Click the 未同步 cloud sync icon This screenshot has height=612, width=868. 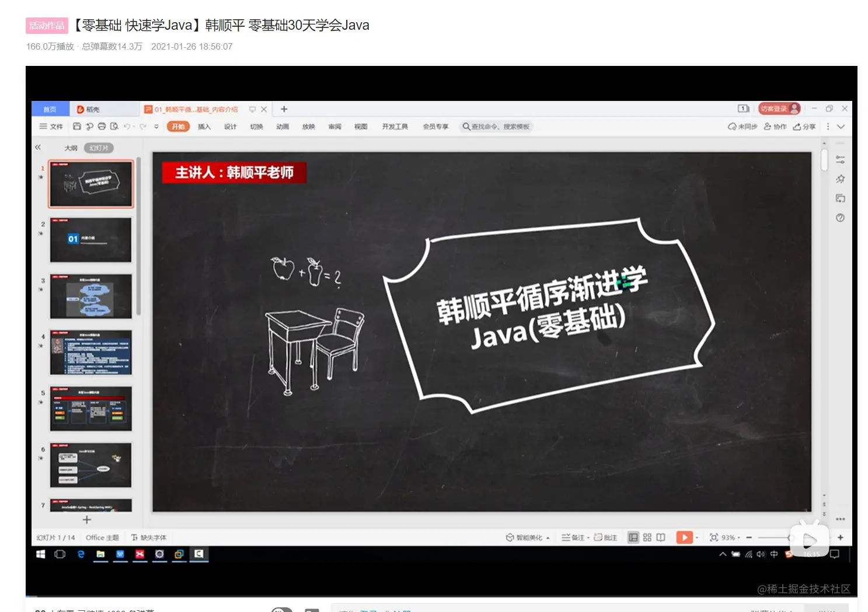742,127
